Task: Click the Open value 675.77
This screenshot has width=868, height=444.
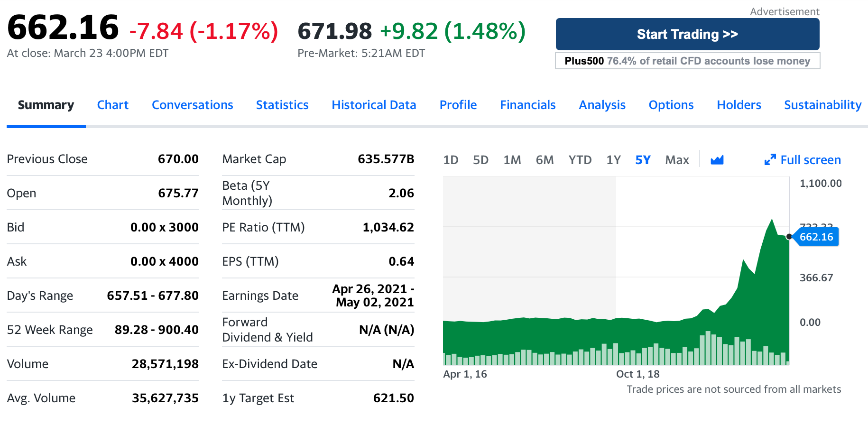Action: (x=178, y=193)
